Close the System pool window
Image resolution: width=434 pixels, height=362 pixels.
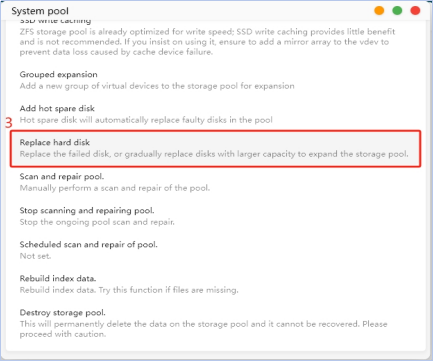[415, 11]
